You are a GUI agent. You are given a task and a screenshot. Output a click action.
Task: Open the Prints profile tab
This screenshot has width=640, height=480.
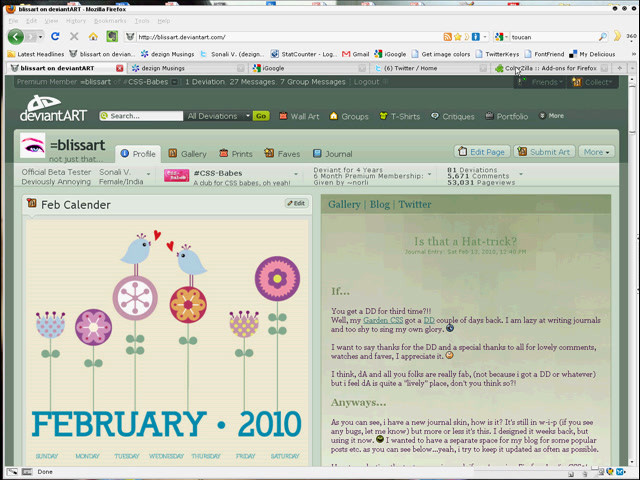click(x=236, y=154)
